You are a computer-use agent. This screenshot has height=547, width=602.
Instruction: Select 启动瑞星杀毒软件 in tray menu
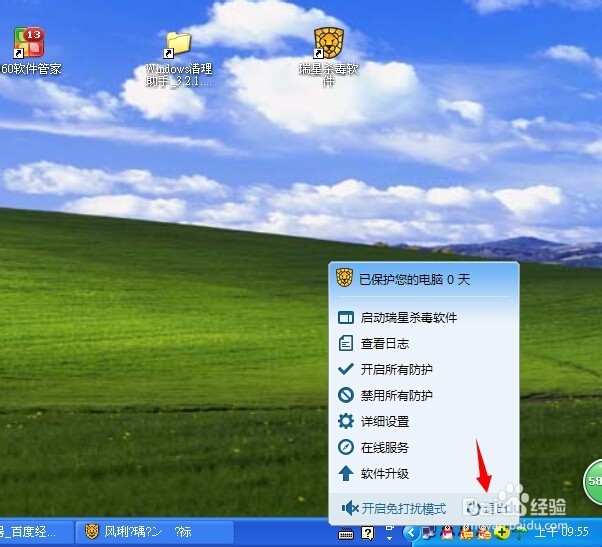pos(424,318)
